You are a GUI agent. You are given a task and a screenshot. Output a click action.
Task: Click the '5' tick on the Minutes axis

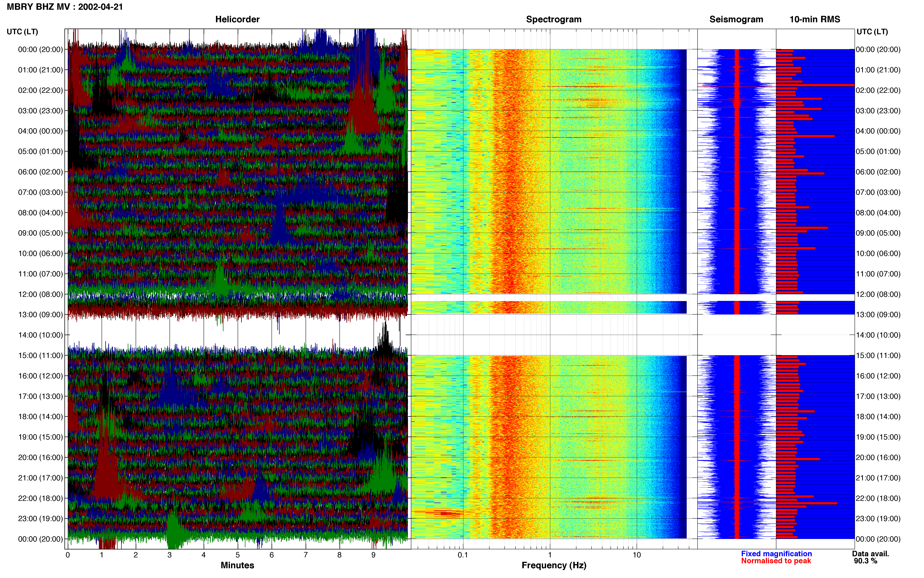(238, 555)
